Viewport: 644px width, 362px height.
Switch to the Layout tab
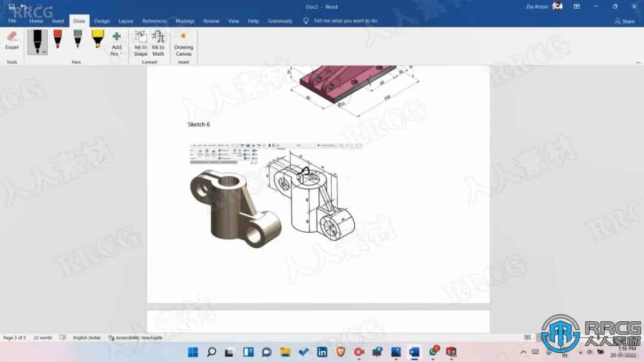(126, 21)
